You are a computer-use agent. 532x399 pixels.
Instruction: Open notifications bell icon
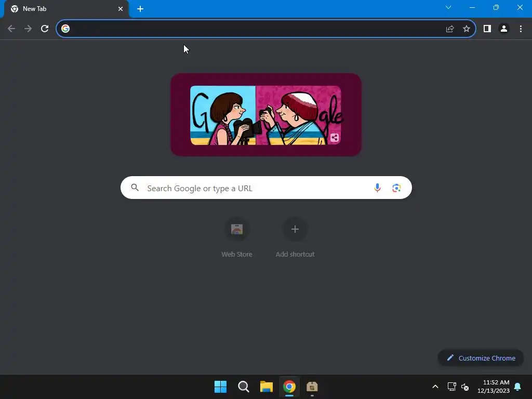click(x=518, y=387)
